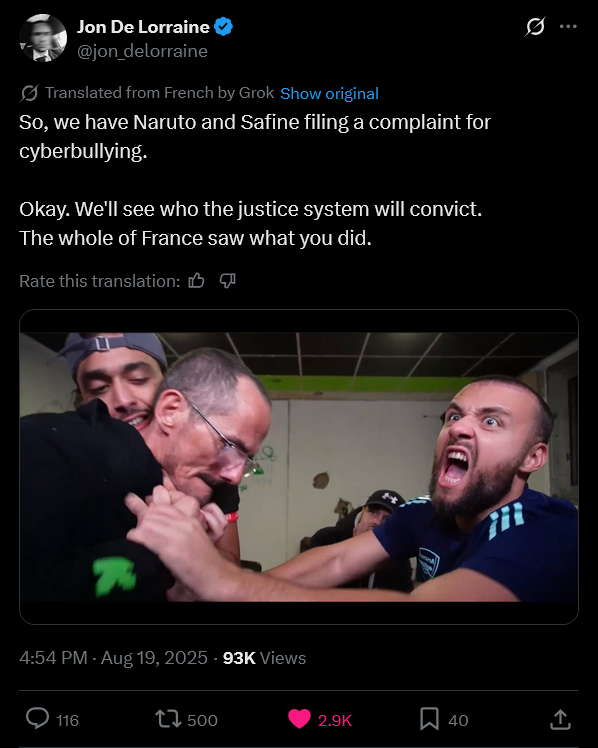Image resolution: width=598 pixels, height=748 pixels.
Task: Click the reply speech bubble icon
Action: tap(37, 719)
